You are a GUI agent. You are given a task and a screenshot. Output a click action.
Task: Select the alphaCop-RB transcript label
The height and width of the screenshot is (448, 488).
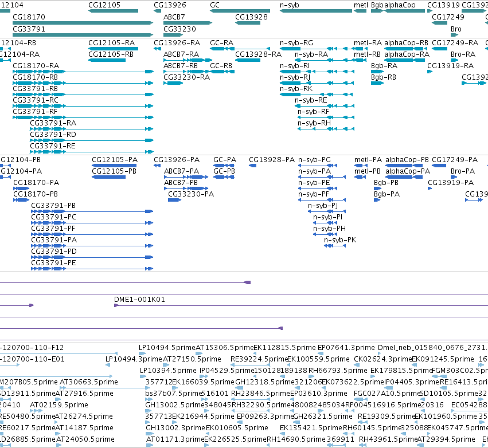pyautogui.click(x=407, y=42)
